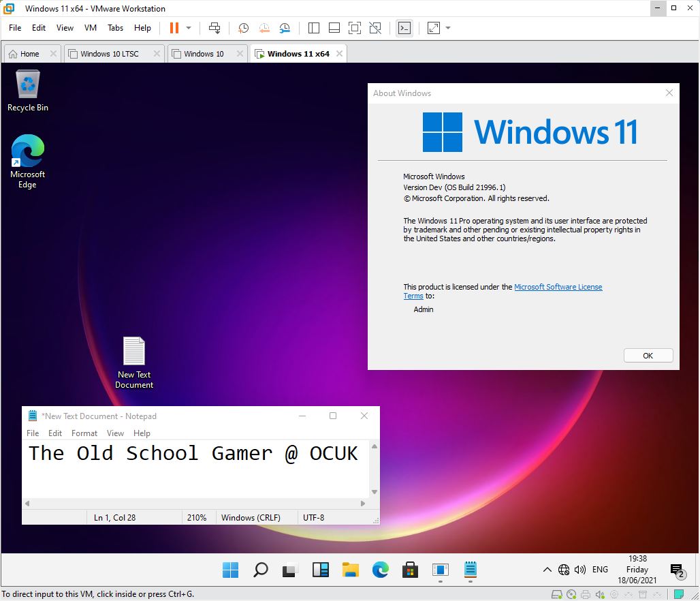Open Widgets from the Windows 11 taskbar

pyautogui.click(x=321, y=570)
